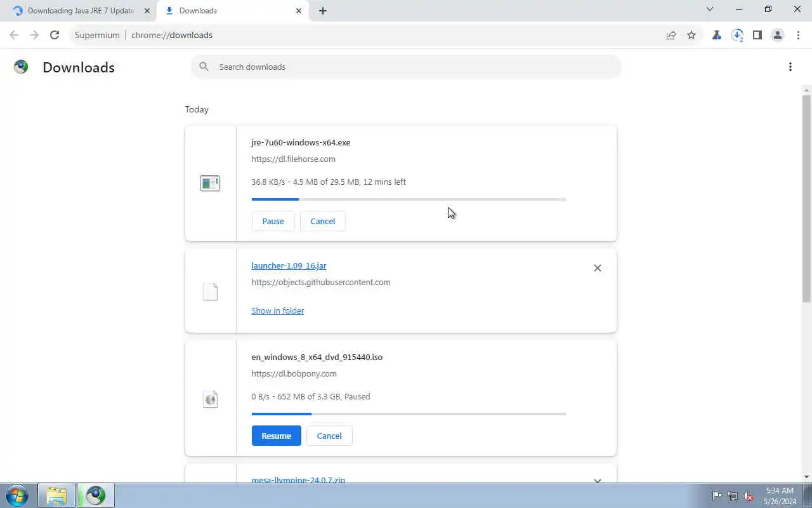812x508 pixels.
Task: Switch to the Downloading Java JRE tab
Action: point(81,11)
